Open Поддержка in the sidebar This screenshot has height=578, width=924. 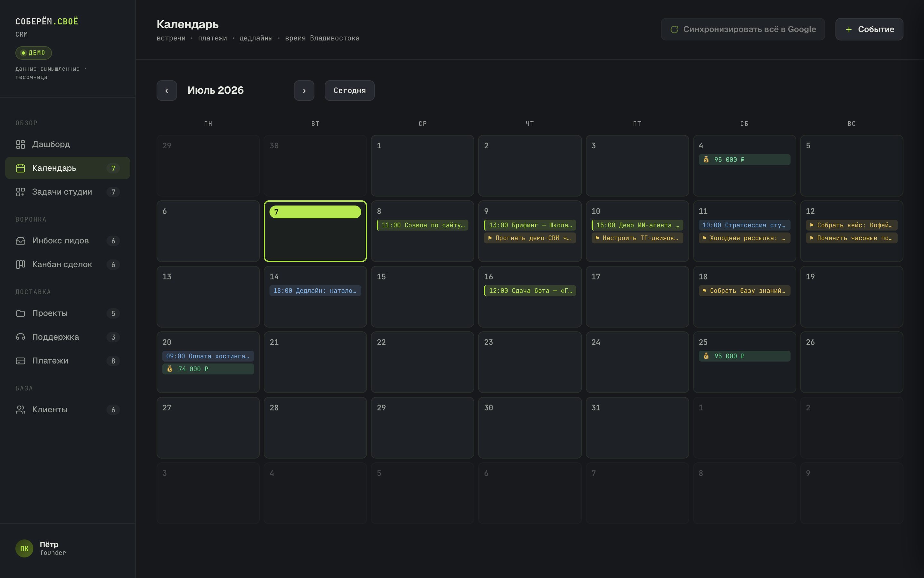68,337
